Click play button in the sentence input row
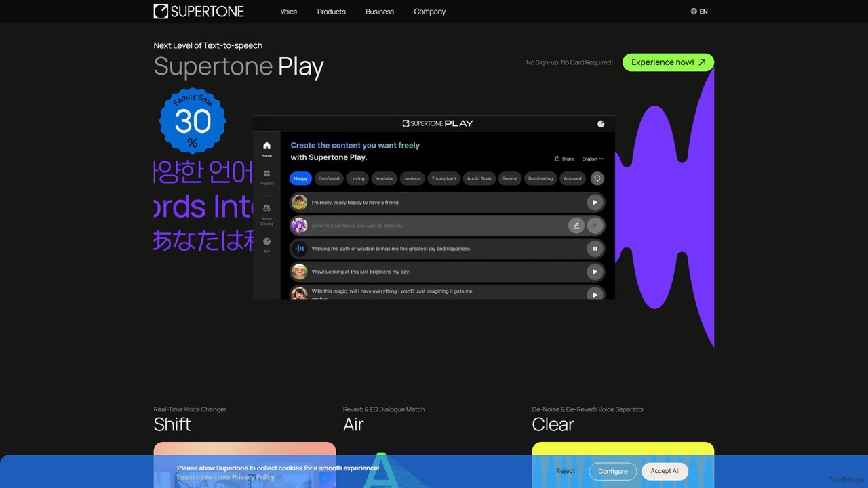Screen dimensions: 868x488 point(595,226)
